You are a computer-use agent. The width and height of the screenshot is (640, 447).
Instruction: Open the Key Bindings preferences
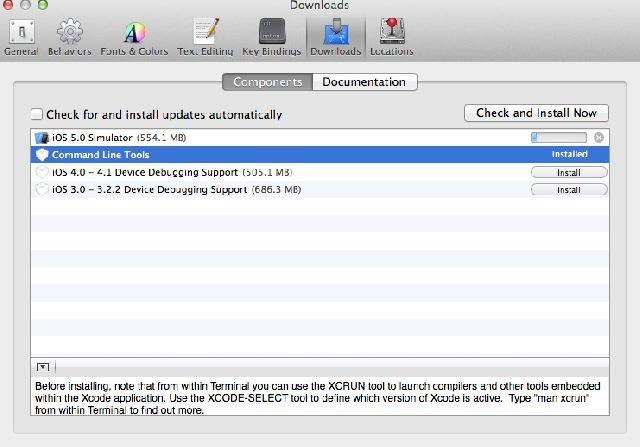[x=272, y=35]
